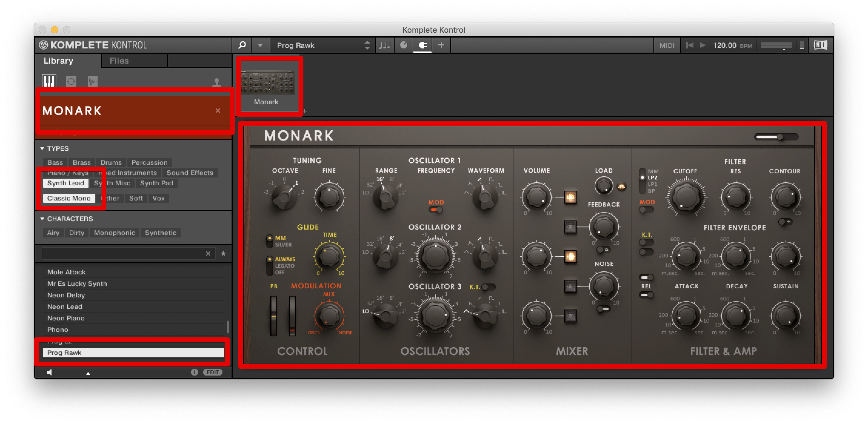The height and width of the screenshot is (424, 868).
Task: Click the NI logo icon at top right
Action: [x=820, y=45]
